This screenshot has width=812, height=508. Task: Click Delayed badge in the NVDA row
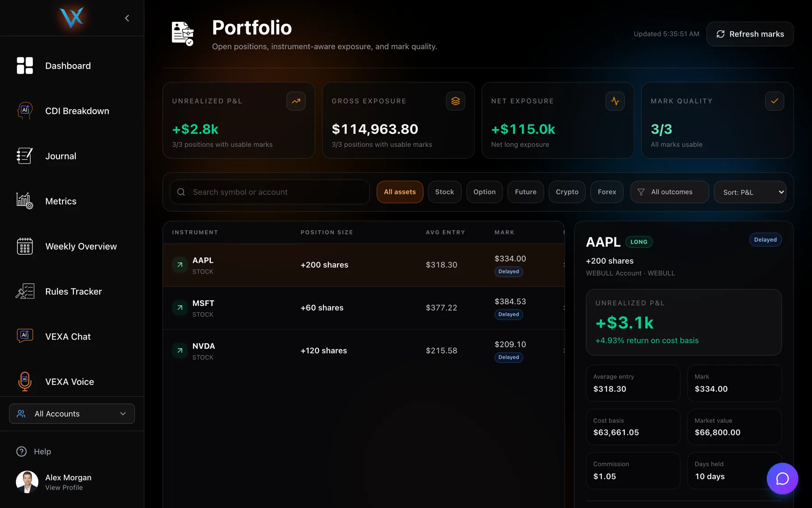[x=508, y=357]
